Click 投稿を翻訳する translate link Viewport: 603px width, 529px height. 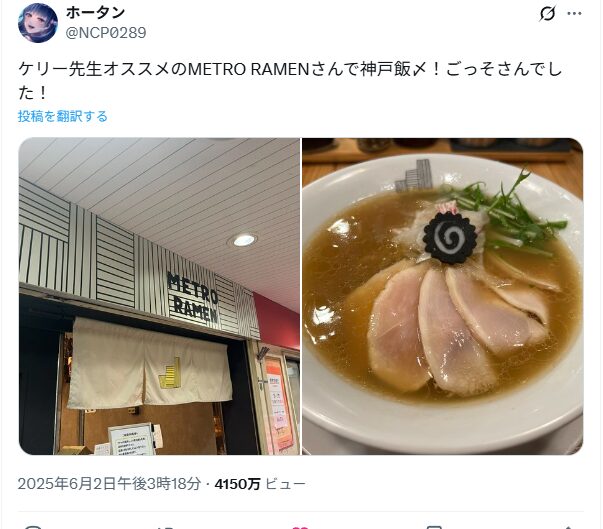pos(63,116)
